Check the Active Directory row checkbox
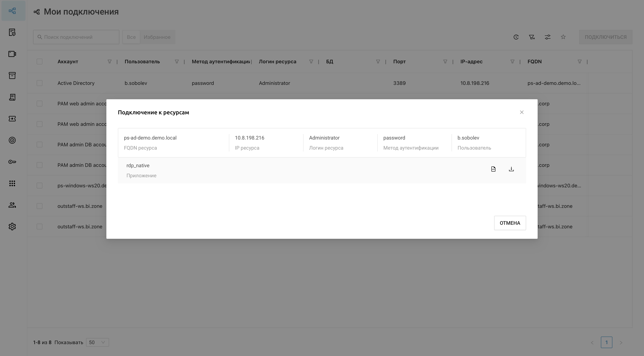This screenshot has height=356, width=644. (x=40, y=83)
